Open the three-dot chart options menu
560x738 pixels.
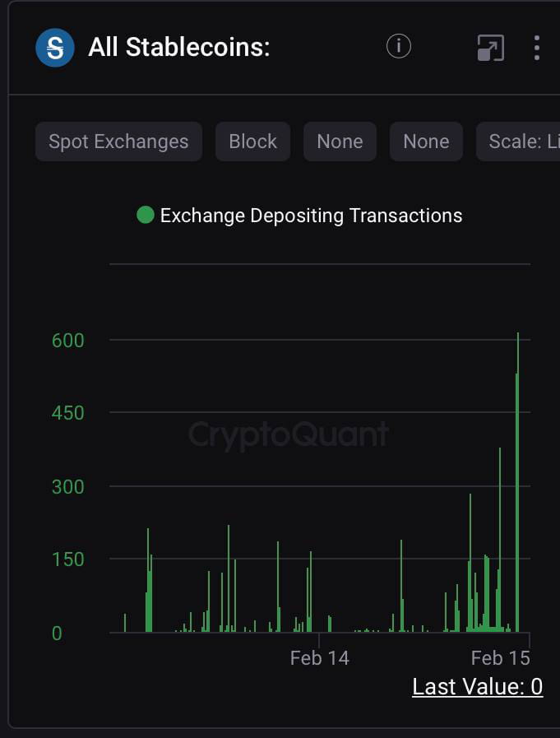[x=536, y=47]
